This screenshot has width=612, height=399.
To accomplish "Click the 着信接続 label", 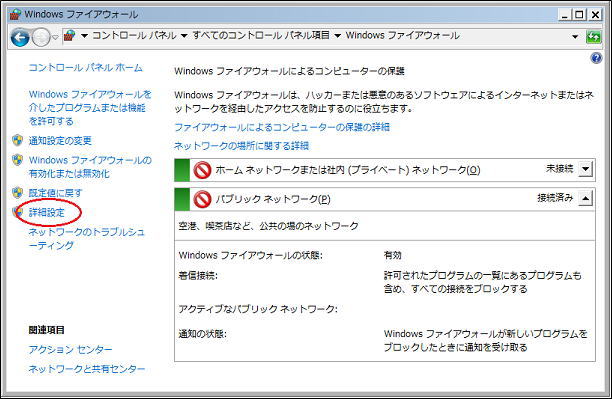I will coord(198,276).
